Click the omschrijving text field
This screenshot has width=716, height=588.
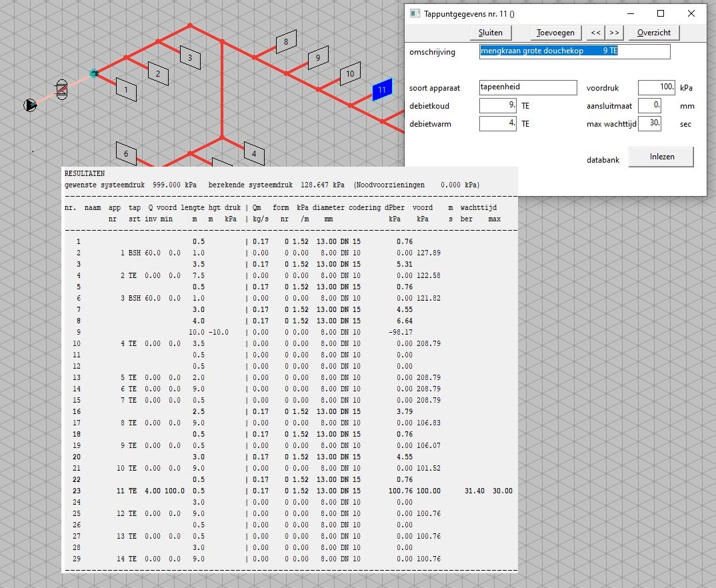pos(574,51)
